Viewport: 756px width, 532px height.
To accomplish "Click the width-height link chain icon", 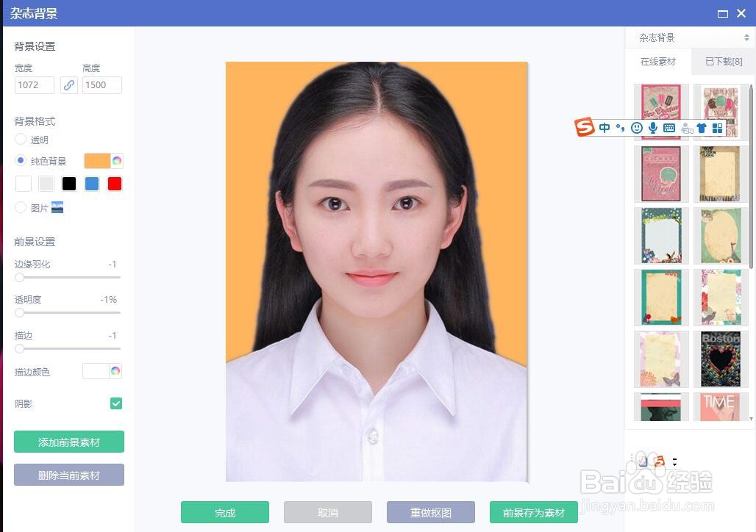I will 69,85.
